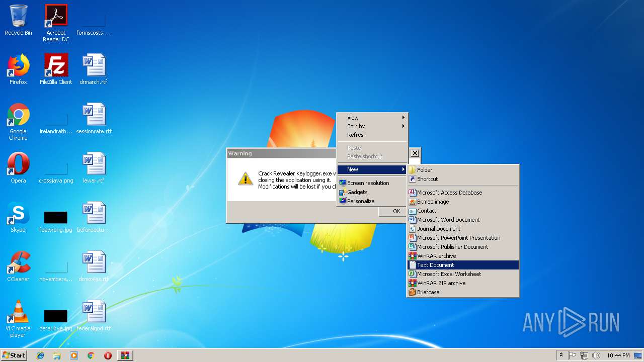Screen dimensions: 644x362
Task: Create new Microsoft Excel Worksheet
Action: tap(463, 274)
